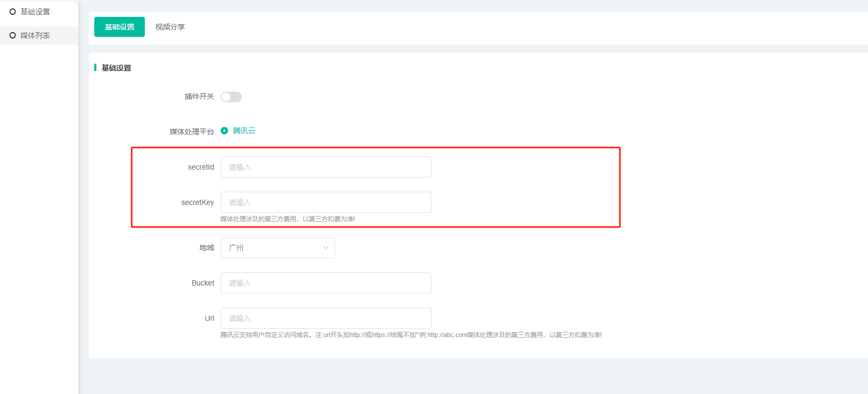Image resolution: width=868 pixels, height=394 pixels.
Task: Click the chevron arrow in 地域 dropdown
Action: point(325,248)
